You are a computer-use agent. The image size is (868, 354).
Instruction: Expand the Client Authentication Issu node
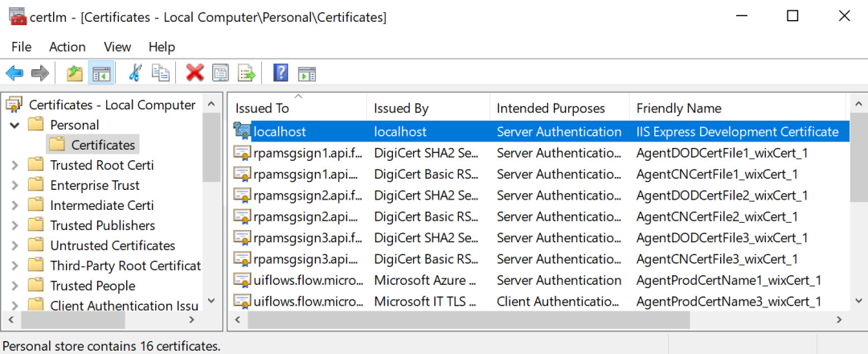[x=14, y=306]
